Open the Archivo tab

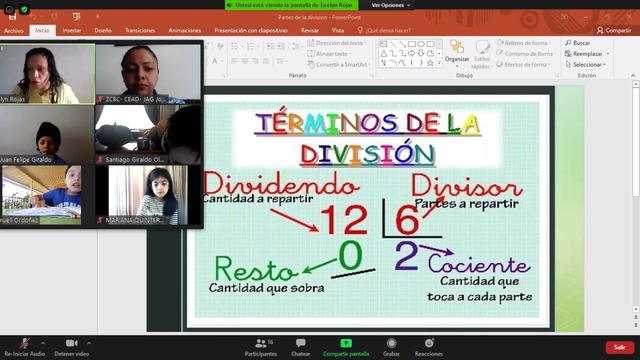[x=14, y=31]
